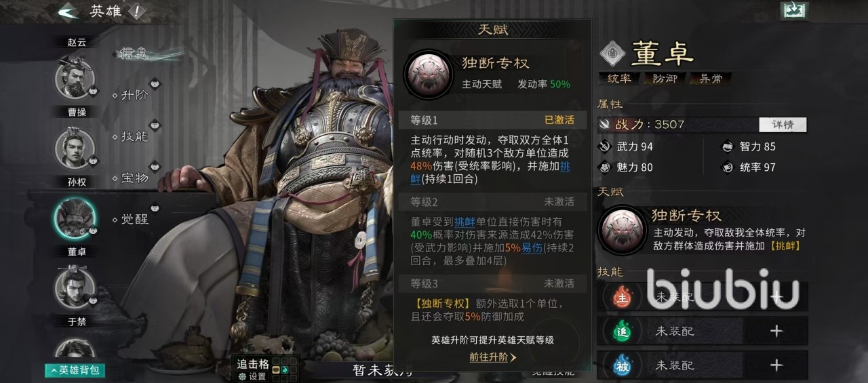Add a skill to 追 pursuit slot

pyautogui.click(x=776, y=331)
